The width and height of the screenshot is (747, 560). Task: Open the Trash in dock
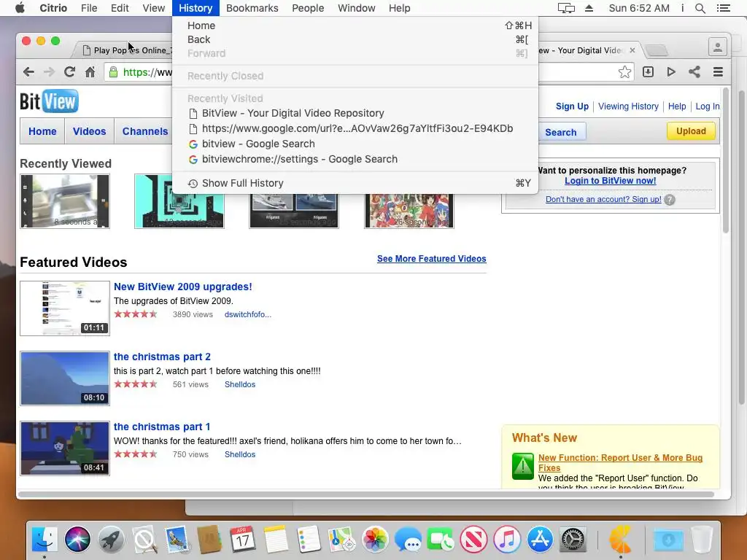[x=702, y=539]
